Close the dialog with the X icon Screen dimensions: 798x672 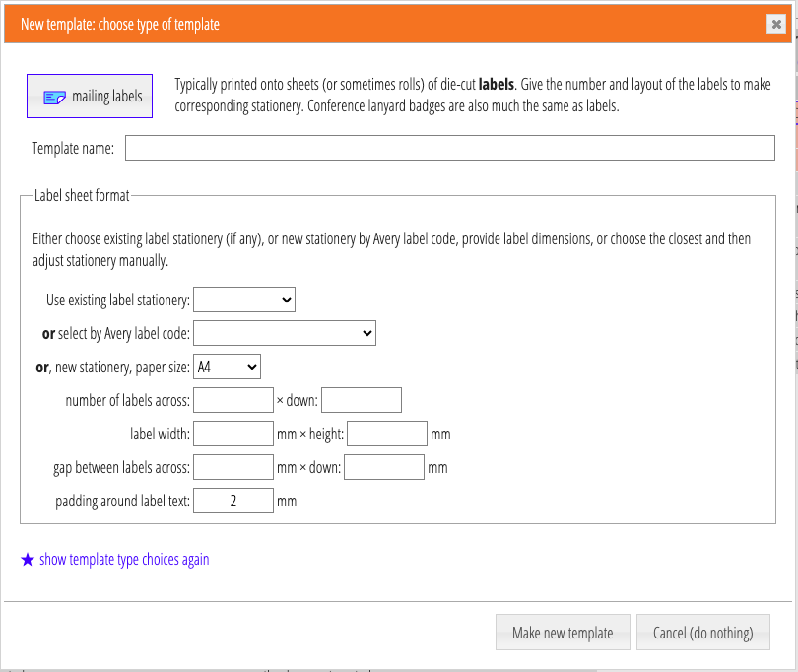pos(776,25)
